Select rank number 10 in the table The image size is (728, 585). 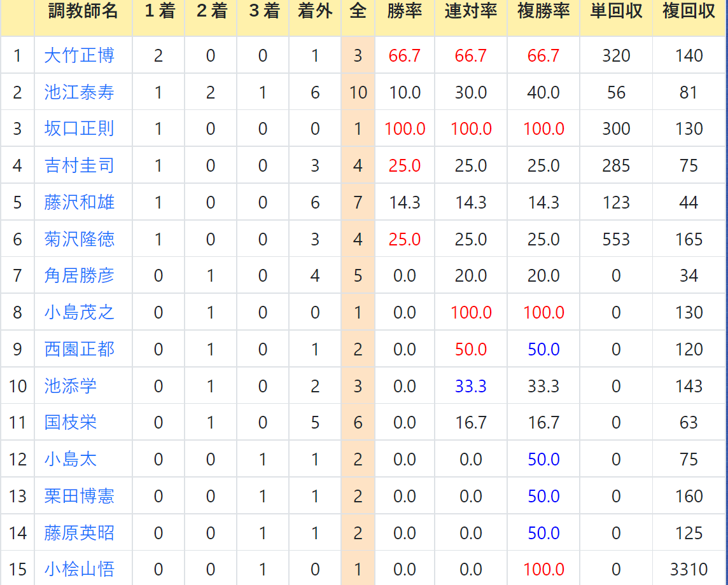[18, 386]
